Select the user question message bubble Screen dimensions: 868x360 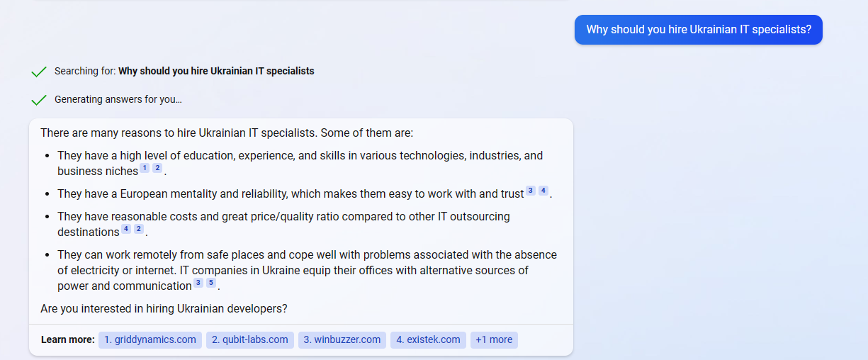699,30
